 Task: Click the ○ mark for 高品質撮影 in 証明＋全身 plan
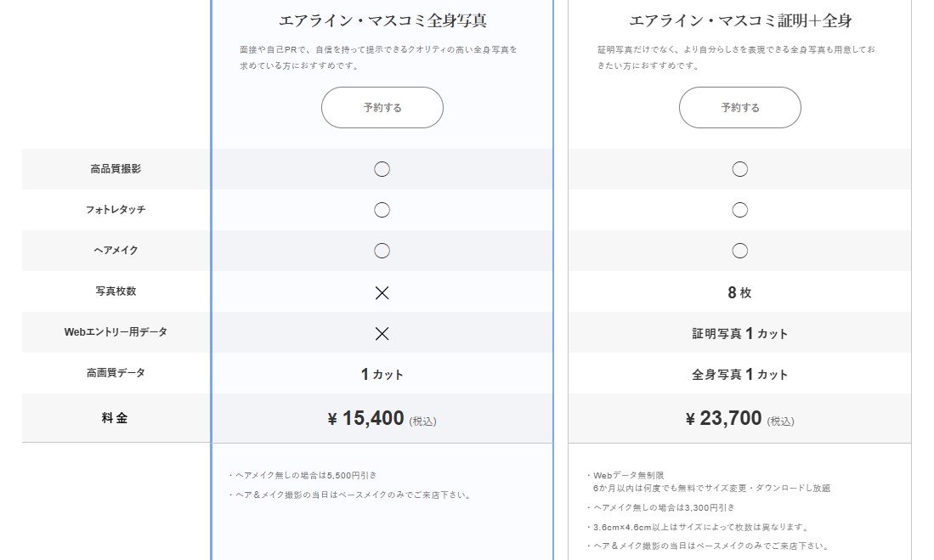click(x=739, y=168)
